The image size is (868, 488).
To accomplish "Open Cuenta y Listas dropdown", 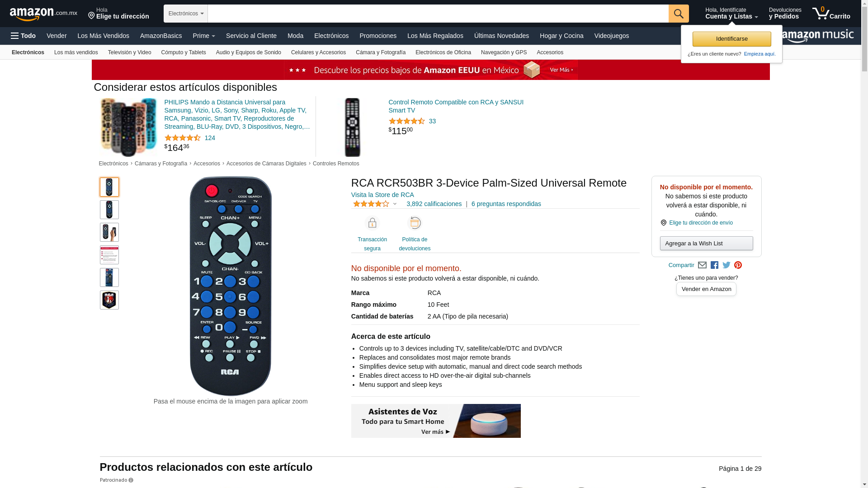I will [731, 14].
